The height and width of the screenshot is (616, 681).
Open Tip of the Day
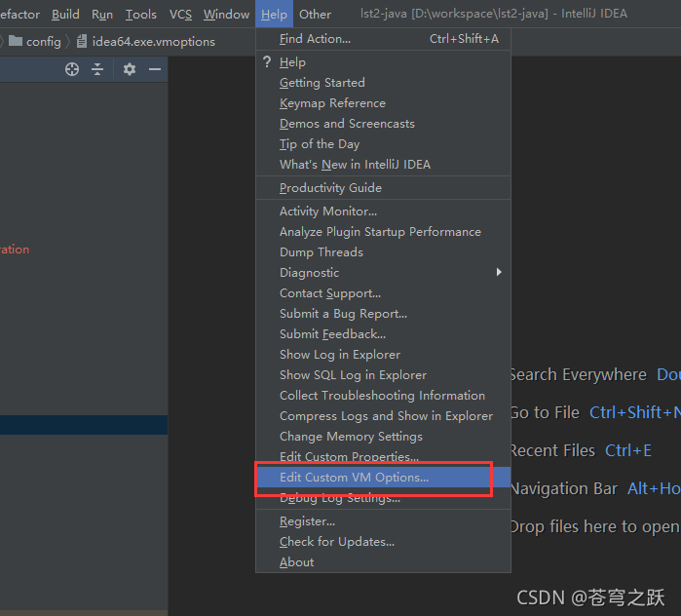[x=383, y=144]
